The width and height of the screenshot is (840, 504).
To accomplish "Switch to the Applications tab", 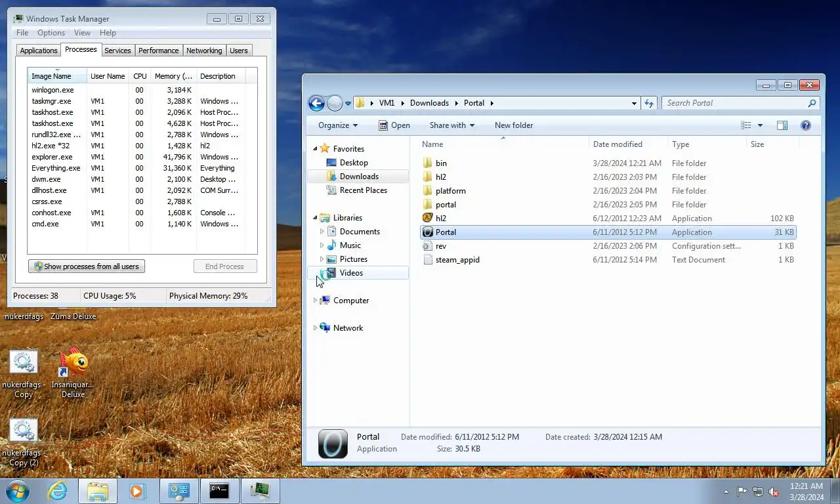I will pos(39,51).
